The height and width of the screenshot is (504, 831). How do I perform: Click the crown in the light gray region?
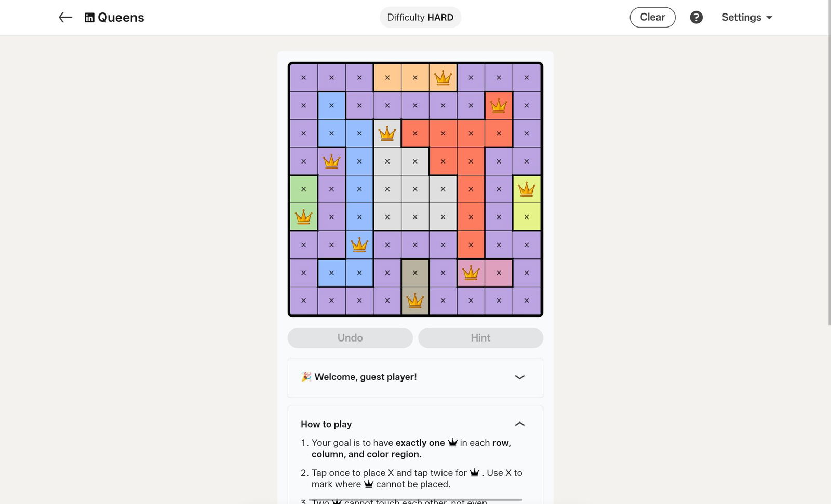click(387, 133)
